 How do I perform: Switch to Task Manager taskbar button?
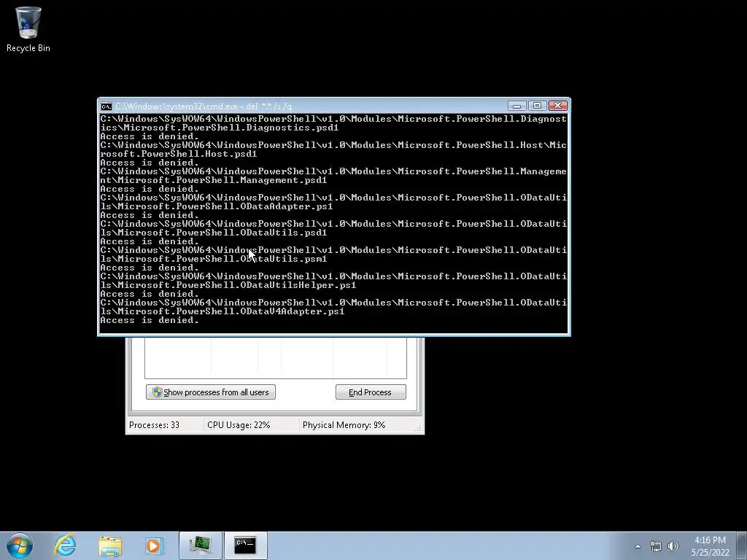(201, 545)
